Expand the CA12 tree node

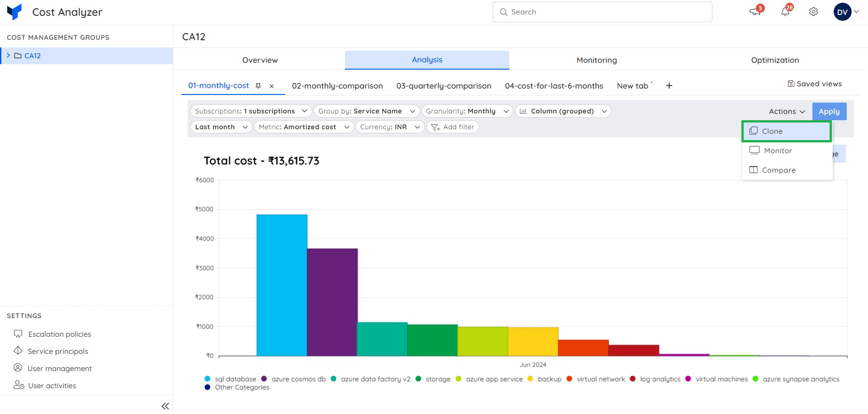pyautogui.click(x=8, y=55)
